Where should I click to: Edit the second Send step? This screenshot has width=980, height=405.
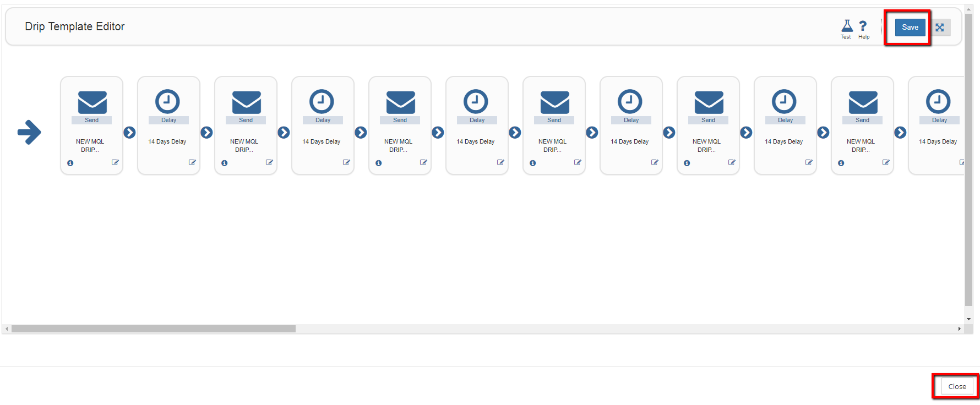[x=269, y=162]
